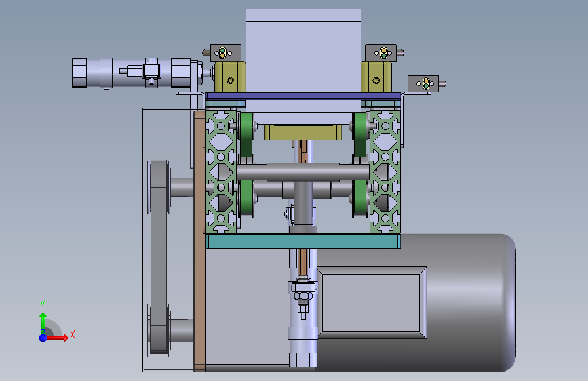This screenshot has height=381, width=588.
Task: Select the horizontal gray shaft between columns
Action: coord(303,172)
